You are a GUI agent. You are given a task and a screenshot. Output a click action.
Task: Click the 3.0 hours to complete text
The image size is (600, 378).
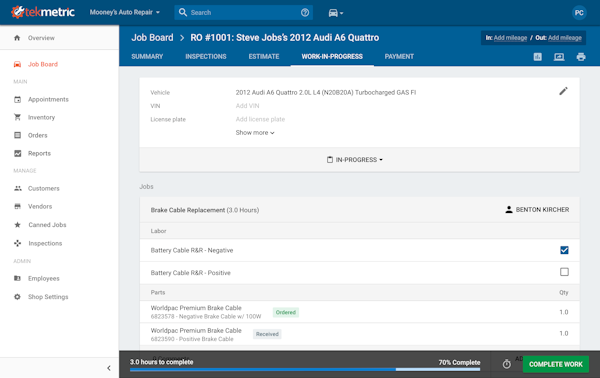click(x=161, y=362)
